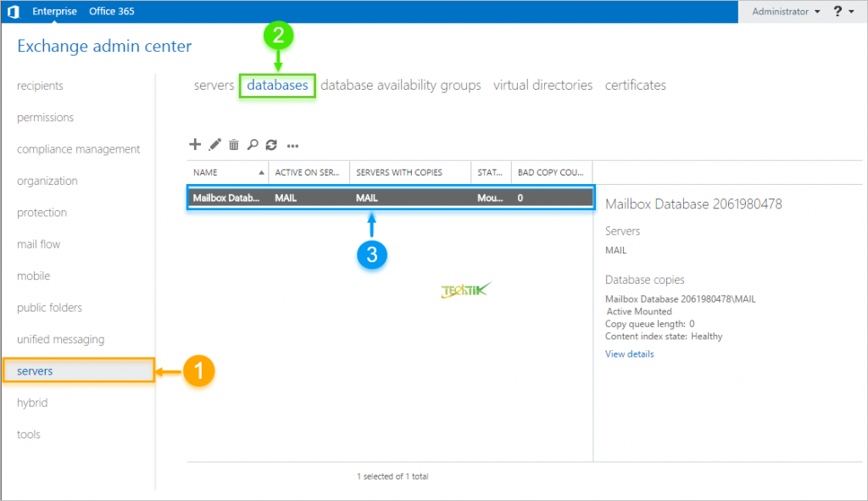Navigate to mail flow section

click(39, 244)
